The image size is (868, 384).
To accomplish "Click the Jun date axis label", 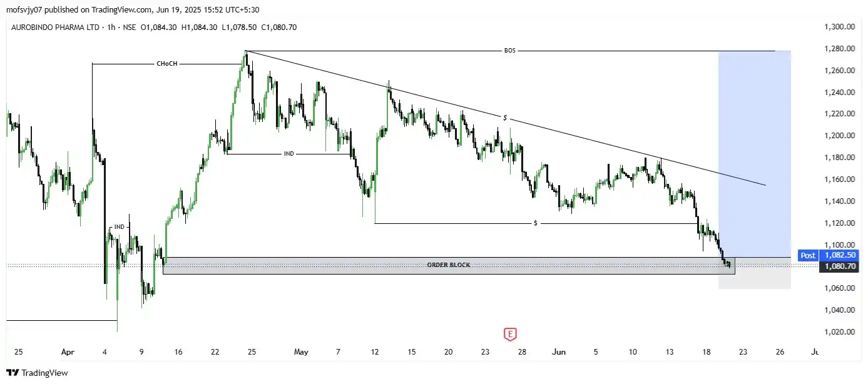I will (559, 352).
